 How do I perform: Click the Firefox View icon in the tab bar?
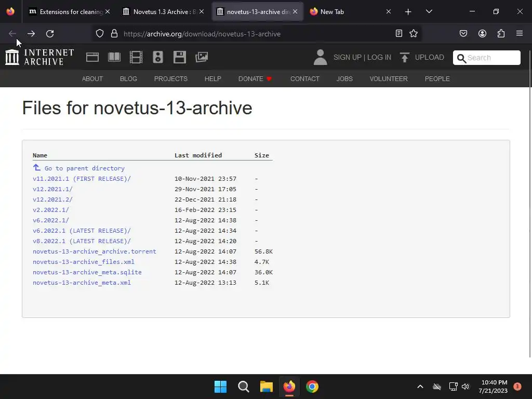point(10,11)
